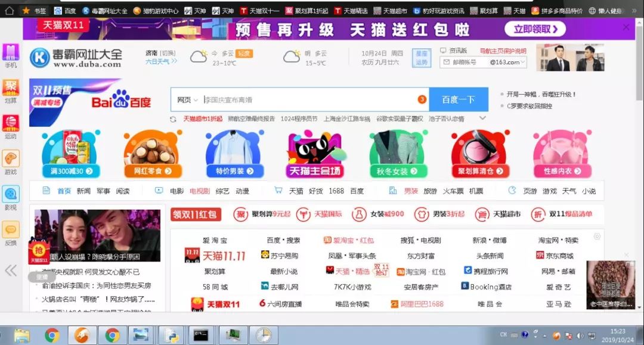Open 聚划算9元起 link
Screen dimensions: 644x345
click(x=262, y=214)
